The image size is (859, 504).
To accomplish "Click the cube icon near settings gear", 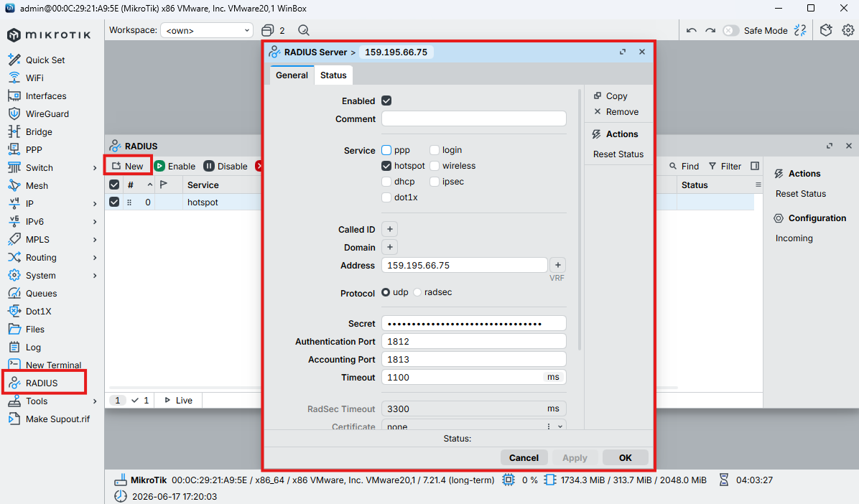I will click(x=826, y=30).
